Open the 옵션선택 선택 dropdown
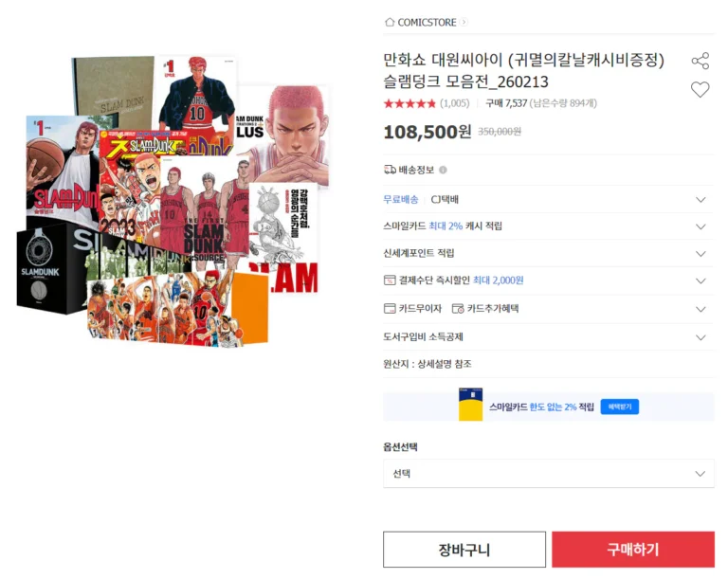 coord(548,474)
